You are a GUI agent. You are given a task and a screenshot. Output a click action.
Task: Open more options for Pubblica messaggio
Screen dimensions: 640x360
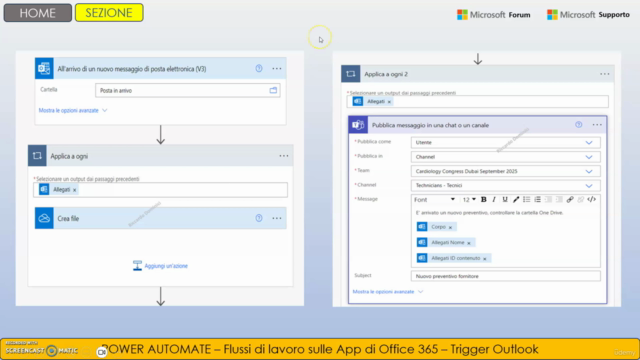(597, 125)
